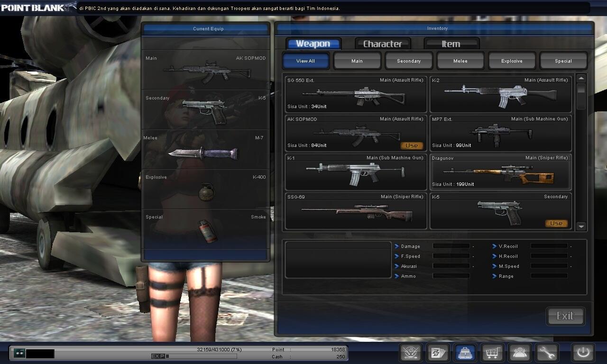Select the K-5 secondary equip slot

(x=206, y=110)
